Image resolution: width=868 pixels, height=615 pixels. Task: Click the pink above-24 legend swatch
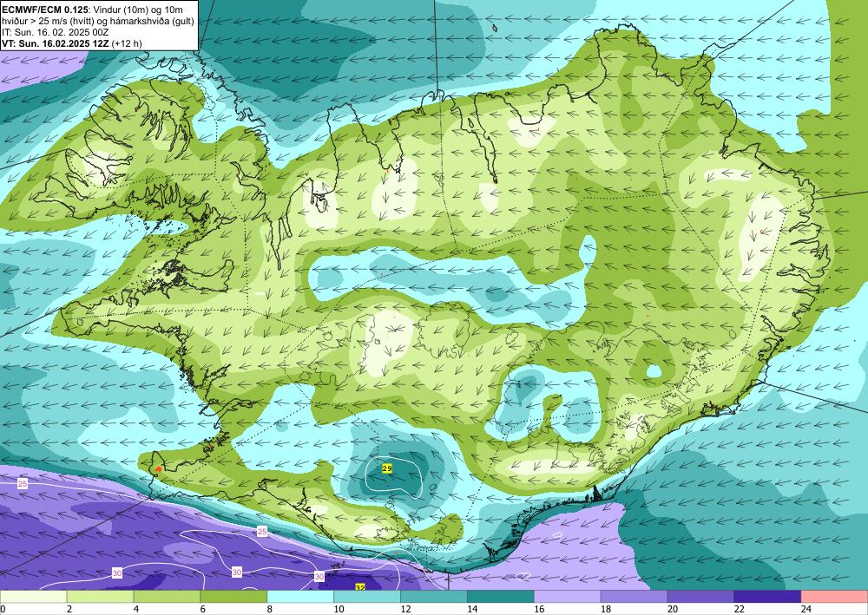[x=834, y=597]
